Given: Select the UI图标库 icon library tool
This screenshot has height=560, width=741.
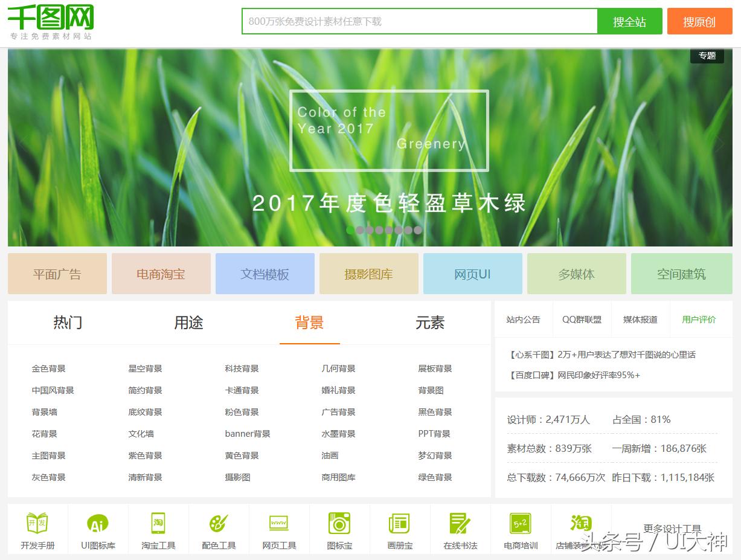Looking at the screenshot, I should [97, 529].
